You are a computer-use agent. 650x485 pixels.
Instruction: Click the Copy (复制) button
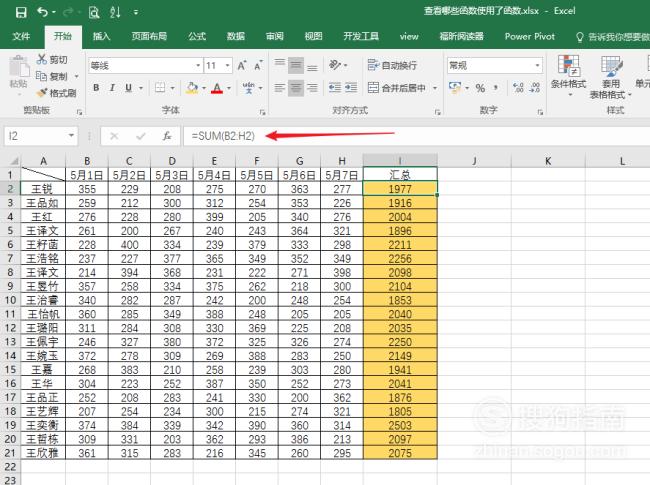tap(52, 76)
